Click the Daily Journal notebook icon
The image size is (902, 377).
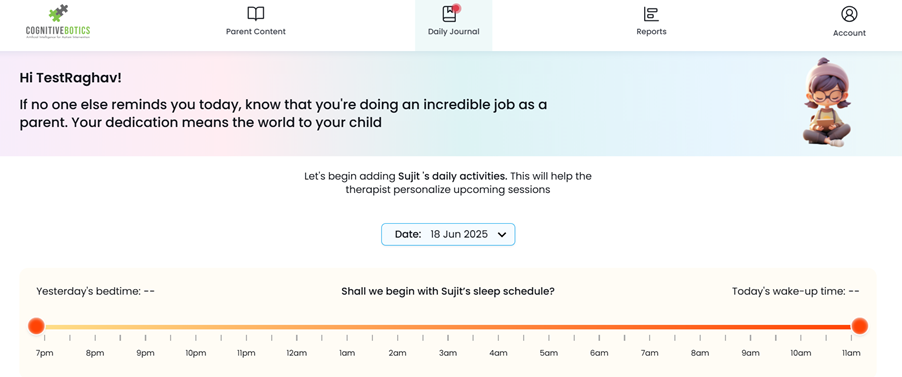[449, 14]
